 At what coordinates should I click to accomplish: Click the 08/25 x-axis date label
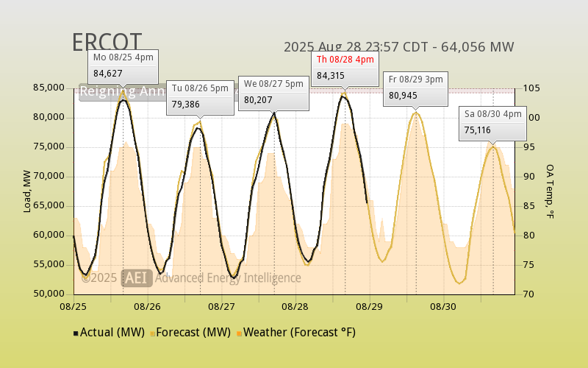73,307
